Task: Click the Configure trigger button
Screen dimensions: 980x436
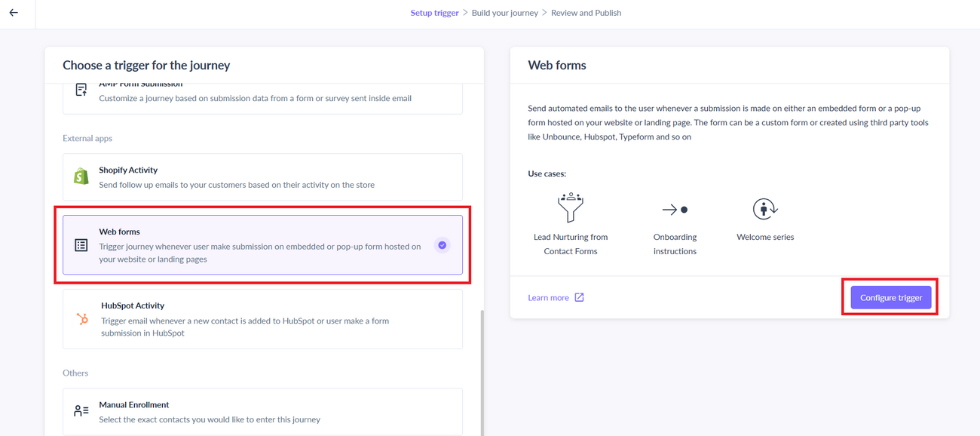Action: (x=891, y=297)
